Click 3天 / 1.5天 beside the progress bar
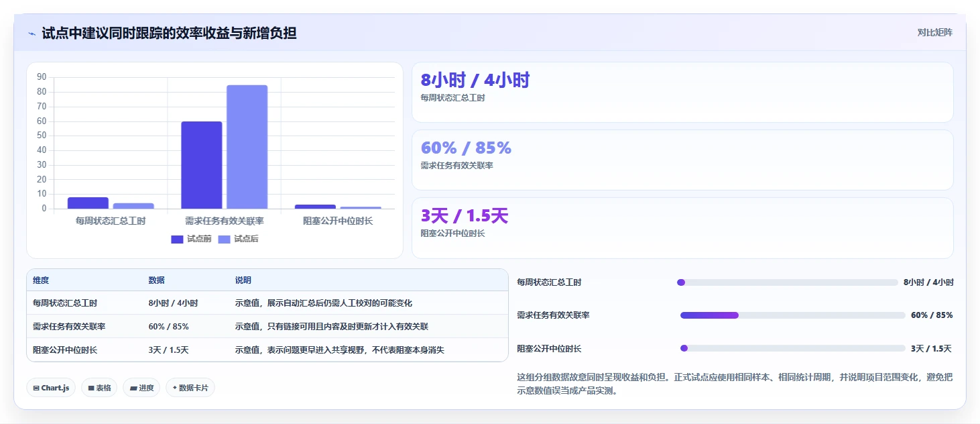Image resolution: width=980 pixels, height=424 pixels. pyautogui.click(x=931, y=349)
